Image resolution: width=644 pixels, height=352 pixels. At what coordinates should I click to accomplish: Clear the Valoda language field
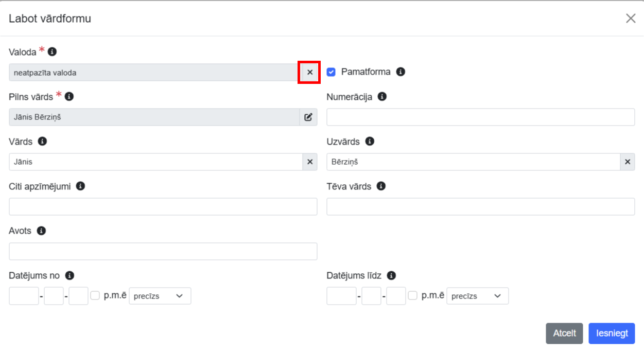pos(310,73)
